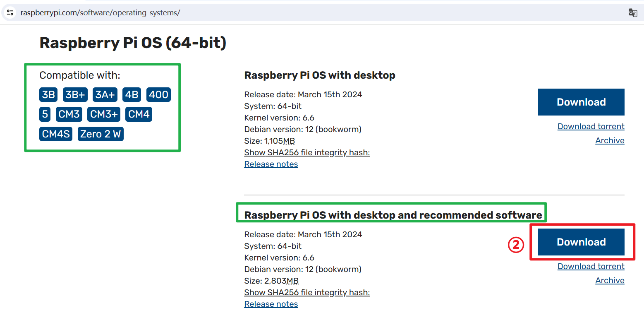Click the 'Raspberry Pi OS with desktop' heading
This screenshot has width=644, height=330.
[x=320, y=75]
